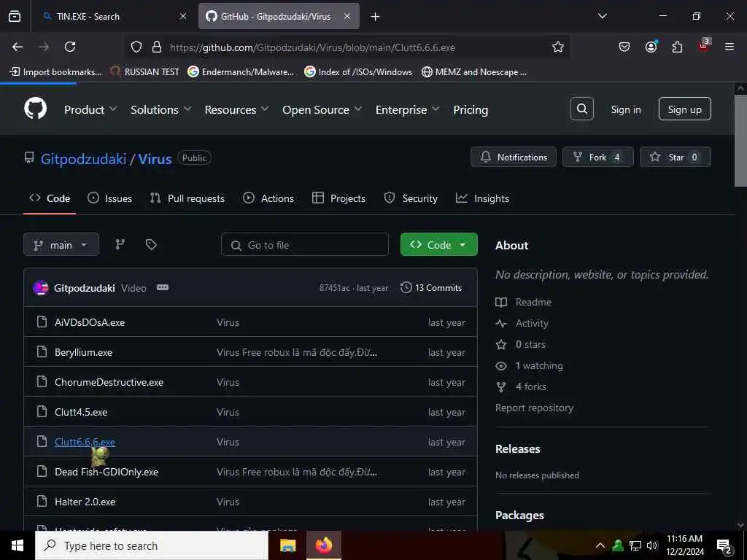Open Halter 2.0.exe file
Image resolution: width=747 pixels, height=560 pixels.
coord(85,502)
